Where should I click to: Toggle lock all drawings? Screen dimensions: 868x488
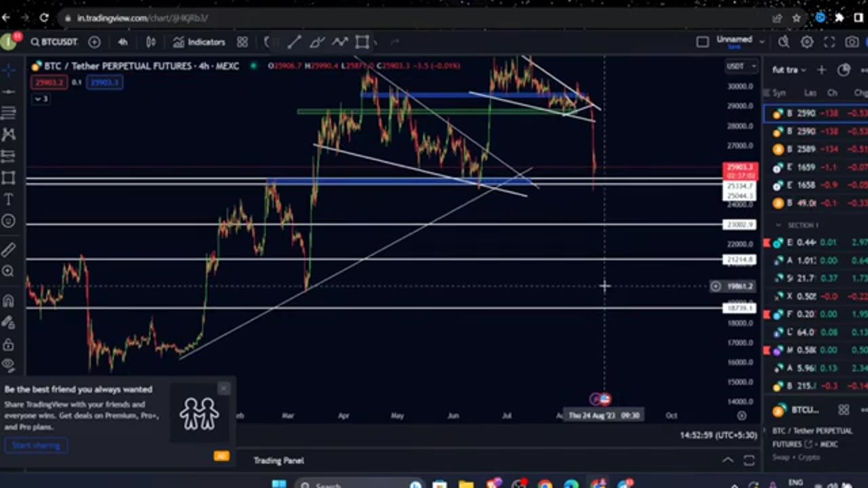(8, 344)
